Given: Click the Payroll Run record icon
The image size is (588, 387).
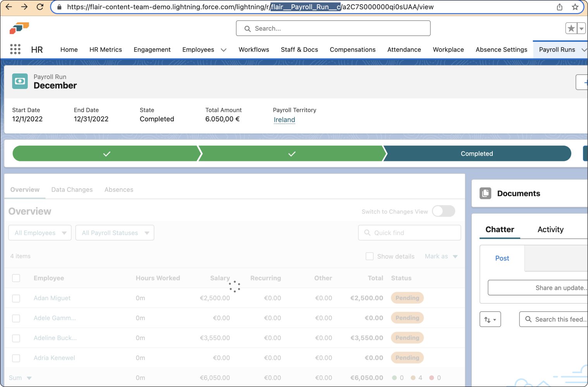Looking at the screenshot, I should click(20, 81).
